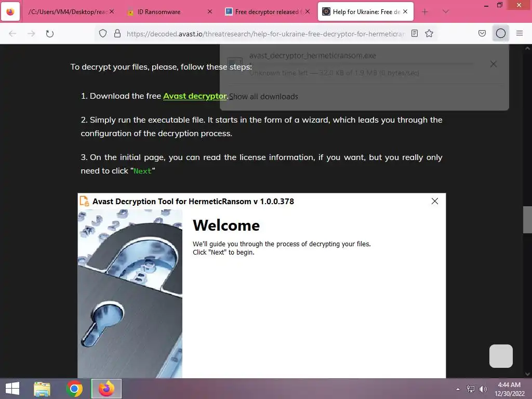Click the green "Next" text
532x399 pixels.
142,171
